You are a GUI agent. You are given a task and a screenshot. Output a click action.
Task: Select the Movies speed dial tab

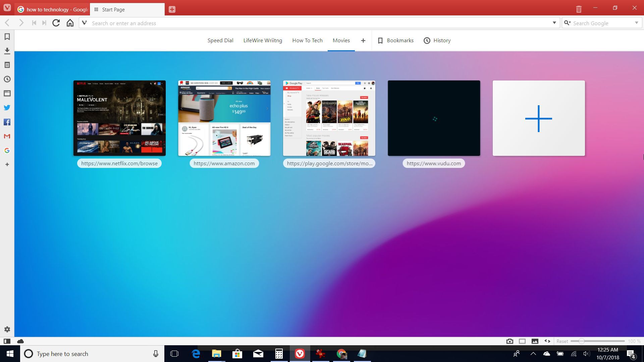[341, 41]
